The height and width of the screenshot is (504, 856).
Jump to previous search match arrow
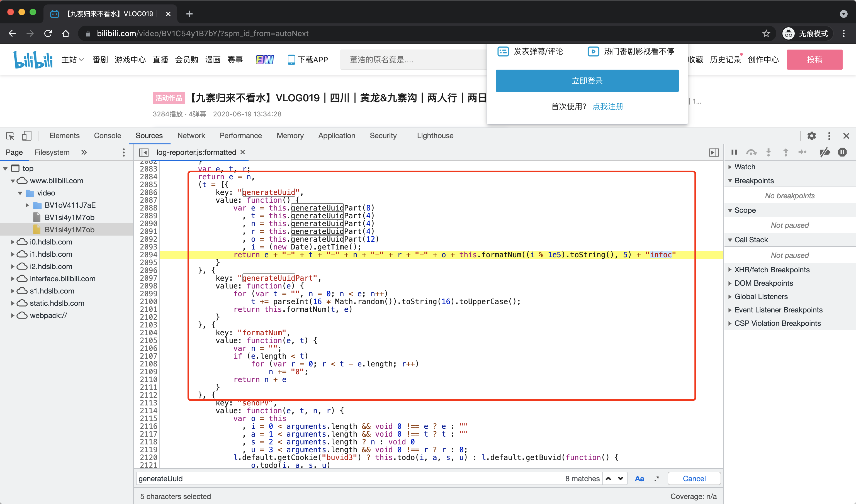tap(608, 478)
